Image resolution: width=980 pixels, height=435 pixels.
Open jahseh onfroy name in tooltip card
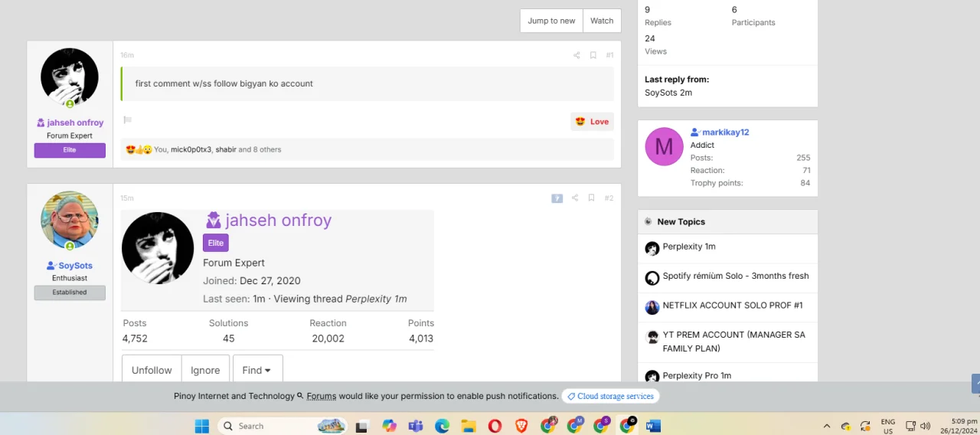(278, 221)
